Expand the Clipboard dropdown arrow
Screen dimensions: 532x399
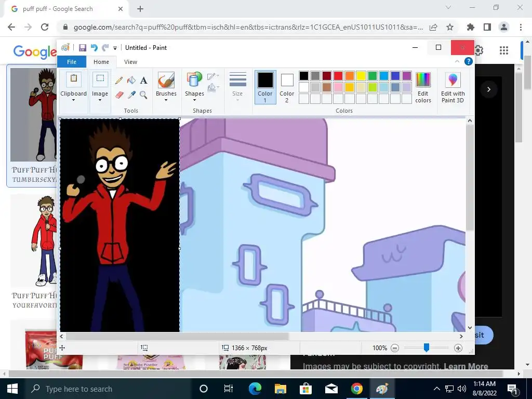(73, 100)
